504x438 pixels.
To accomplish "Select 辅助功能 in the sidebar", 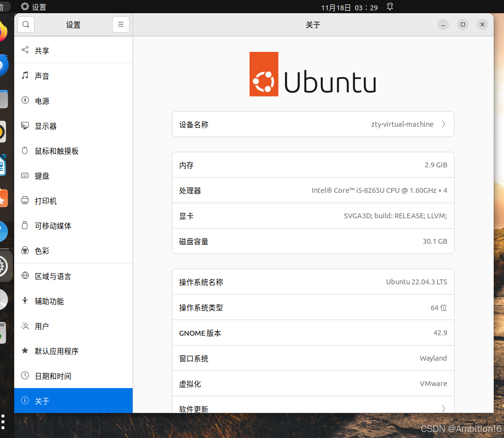I will (73, 301).
